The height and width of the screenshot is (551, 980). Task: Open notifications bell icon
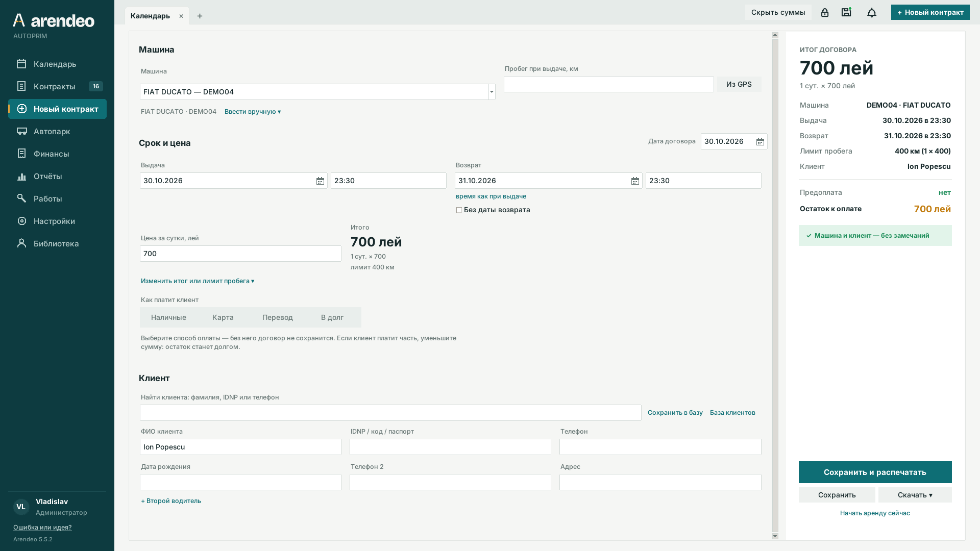pos(872,12)
